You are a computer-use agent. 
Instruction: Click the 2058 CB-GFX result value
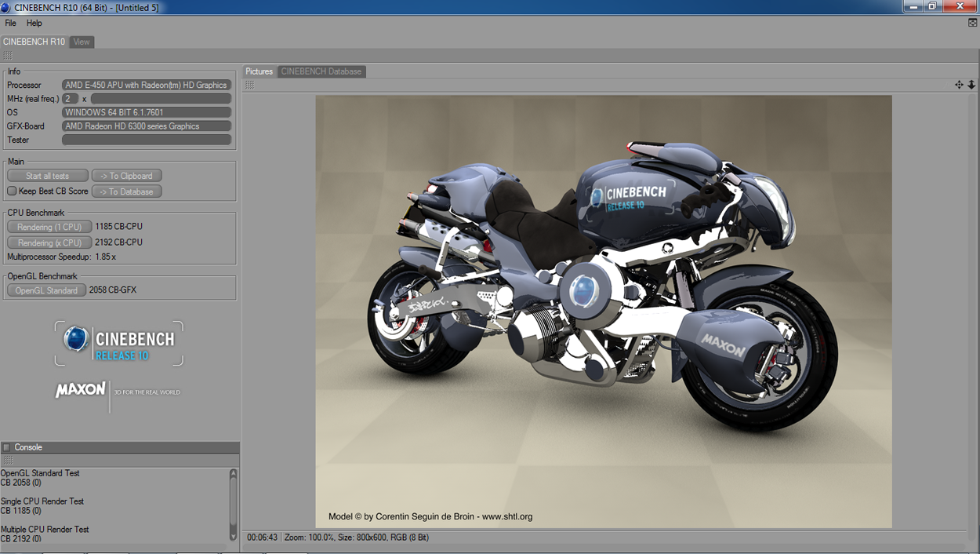[113, 290]
